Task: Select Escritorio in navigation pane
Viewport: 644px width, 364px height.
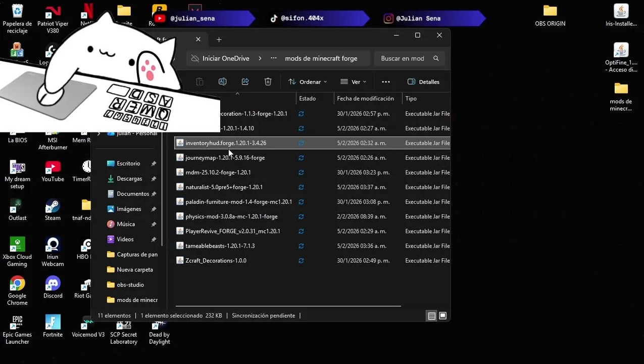Action: [128, 163]
